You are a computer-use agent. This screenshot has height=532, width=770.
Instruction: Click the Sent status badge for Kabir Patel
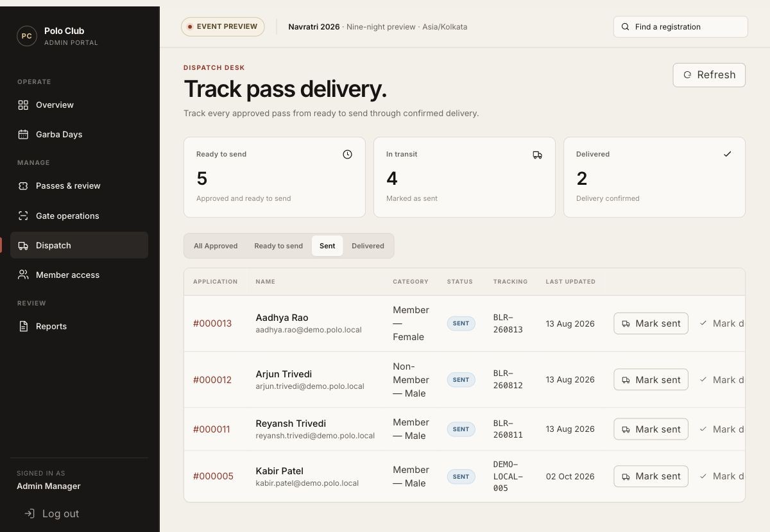tap(461, 476)
